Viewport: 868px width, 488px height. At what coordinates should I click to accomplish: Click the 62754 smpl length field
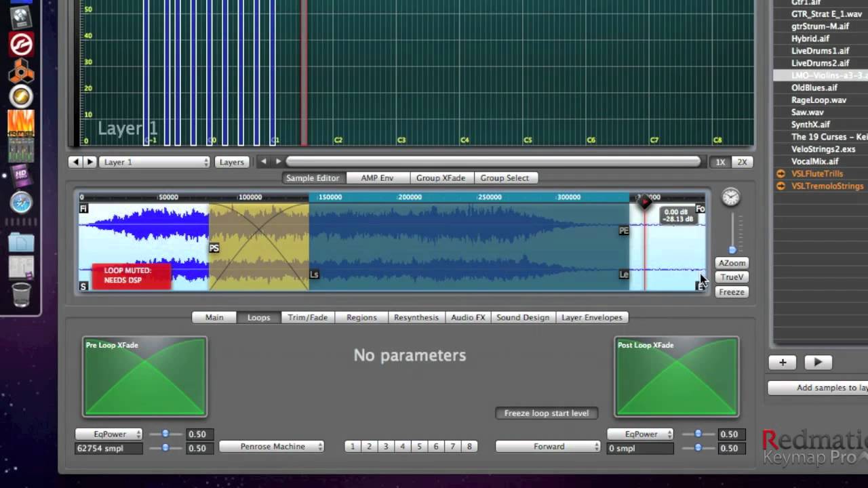[x=109, y=448]
